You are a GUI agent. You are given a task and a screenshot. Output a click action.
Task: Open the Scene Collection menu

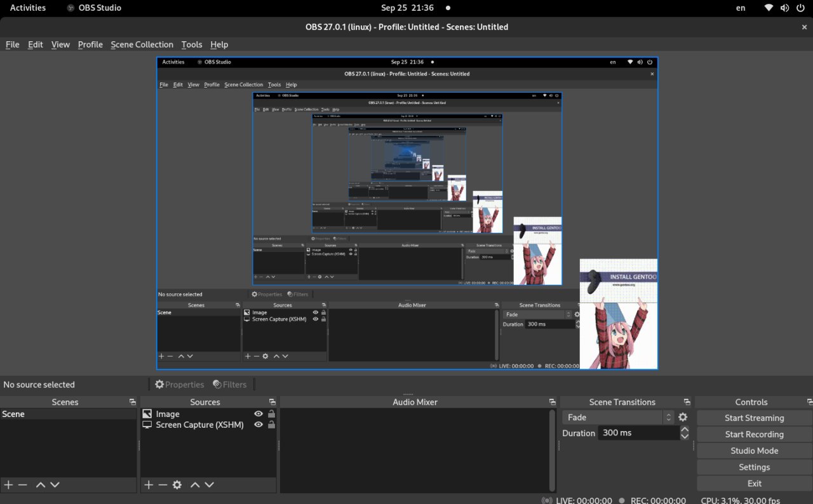click(x=142, y=44)
